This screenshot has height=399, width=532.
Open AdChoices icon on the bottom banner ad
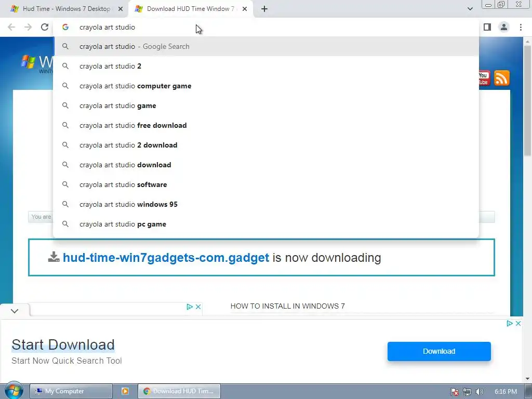tap(510, 323)
